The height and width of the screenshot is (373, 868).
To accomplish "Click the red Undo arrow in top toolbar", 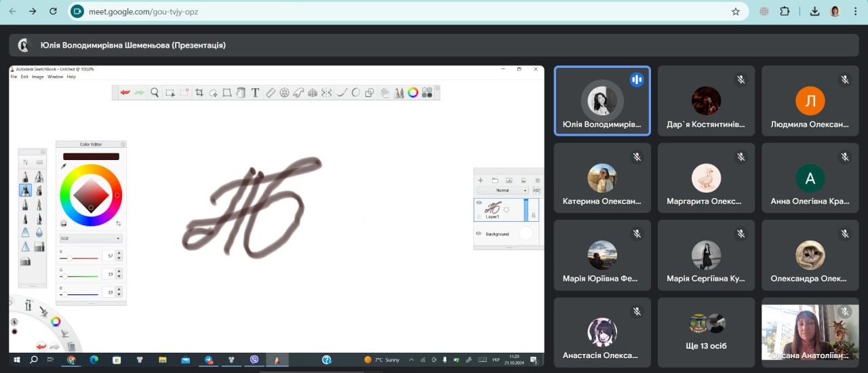I will (x=125, y=93).
